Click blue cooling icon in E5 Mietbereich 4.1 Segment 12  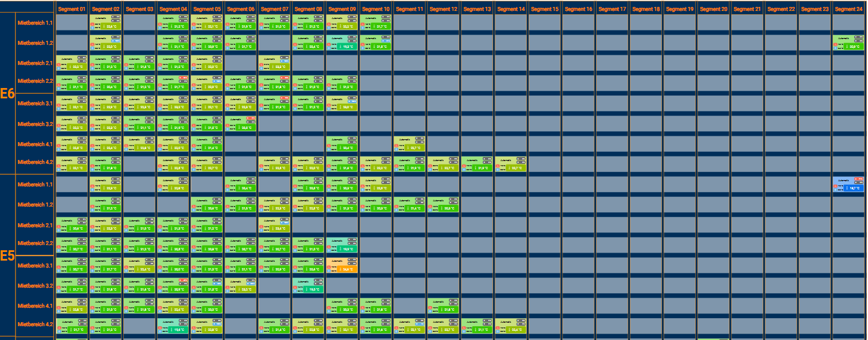coord(430,311)
